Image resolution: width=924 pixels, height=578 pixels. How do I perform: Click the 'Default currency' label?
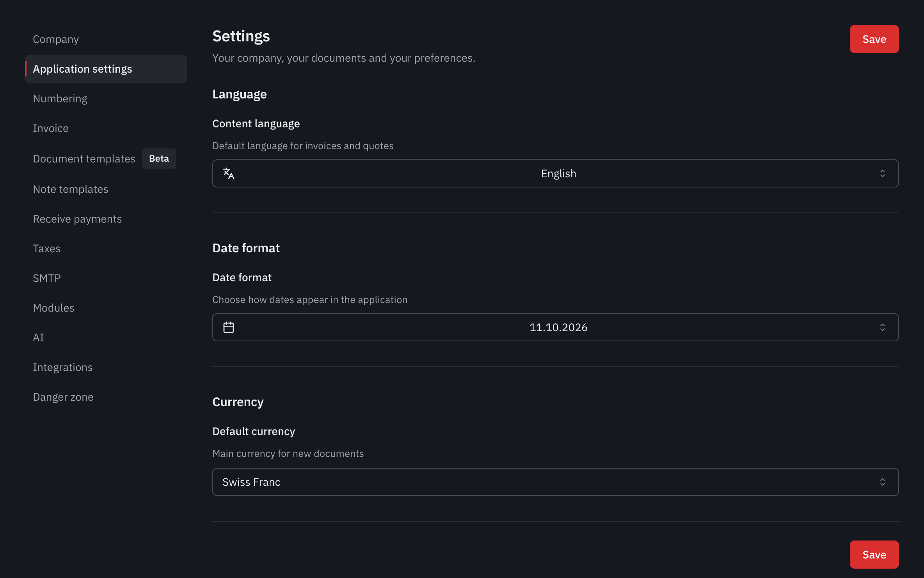tap(254, 431)
